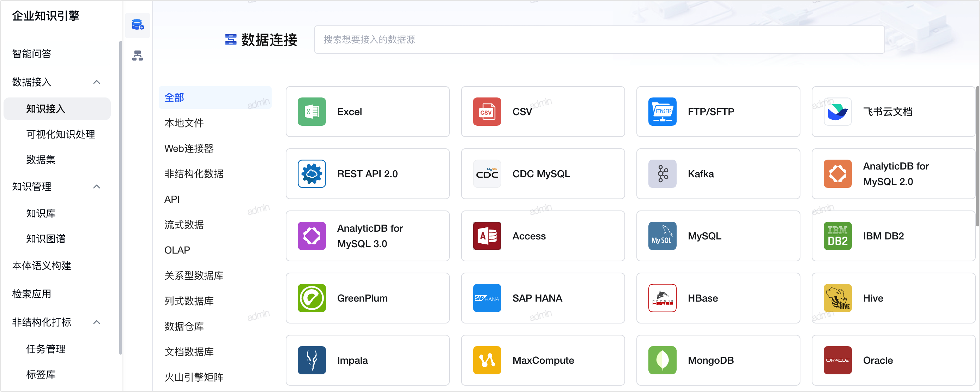This screenshot has height=392, width=980.
Task: Click the 数据连接 heading icon
Action: pyautogui.click(x=231, y=40)
